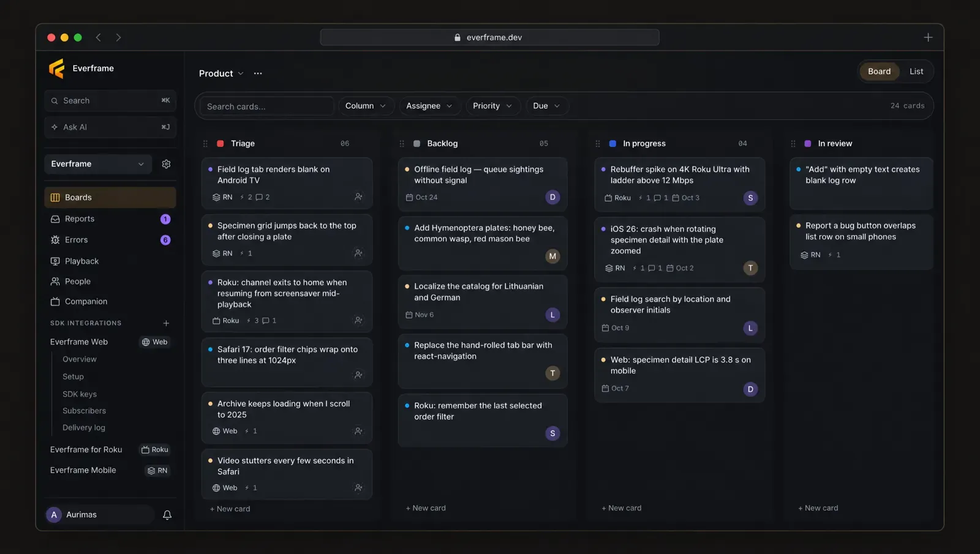
Task: Add new card in In review column
Action: click(x=818, y=508)
